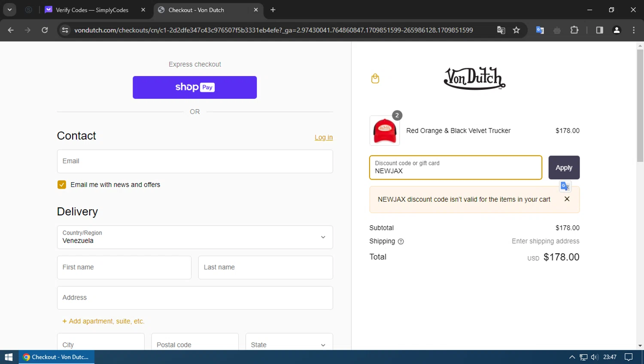Click the grayed extension icon in toolbar
Viewport: 644px width, 364px height.
coord(557,30)
